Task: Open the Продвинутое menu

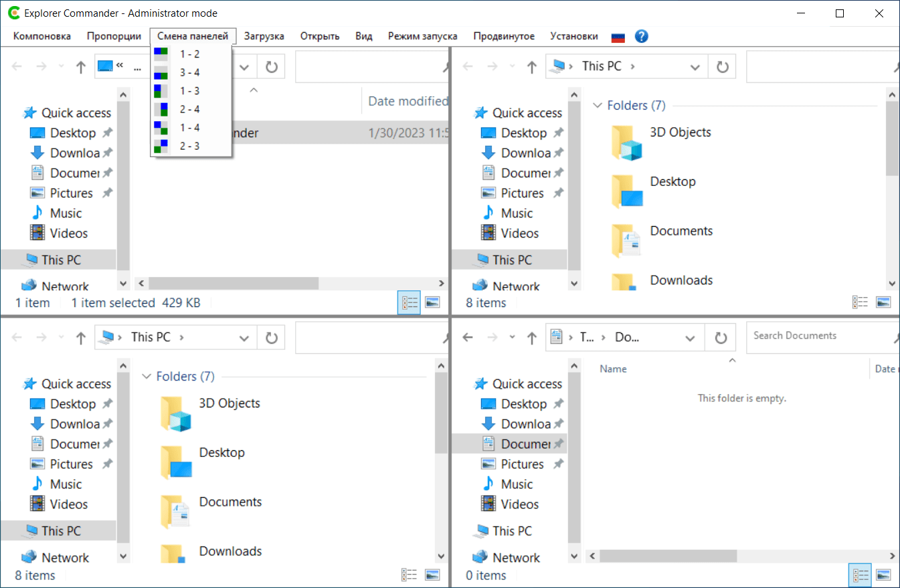Action: click(504, 36)
